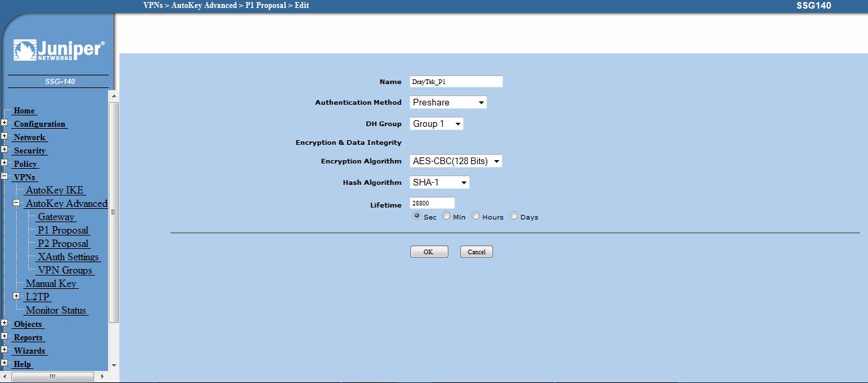Select the Days radio button
This screenshot has width=868, height=383.
click(x=514, y=216)
